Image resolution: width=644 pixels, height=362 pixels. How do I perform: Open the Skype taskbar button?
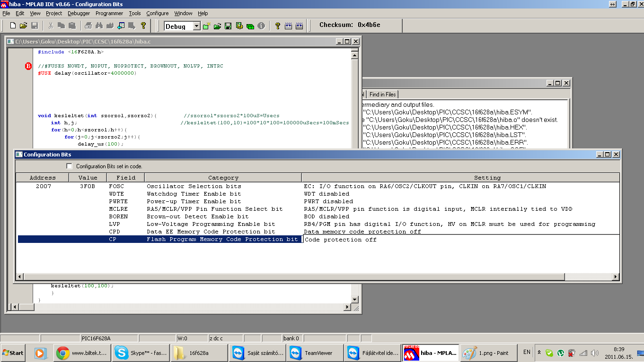(x=141, y=353)
